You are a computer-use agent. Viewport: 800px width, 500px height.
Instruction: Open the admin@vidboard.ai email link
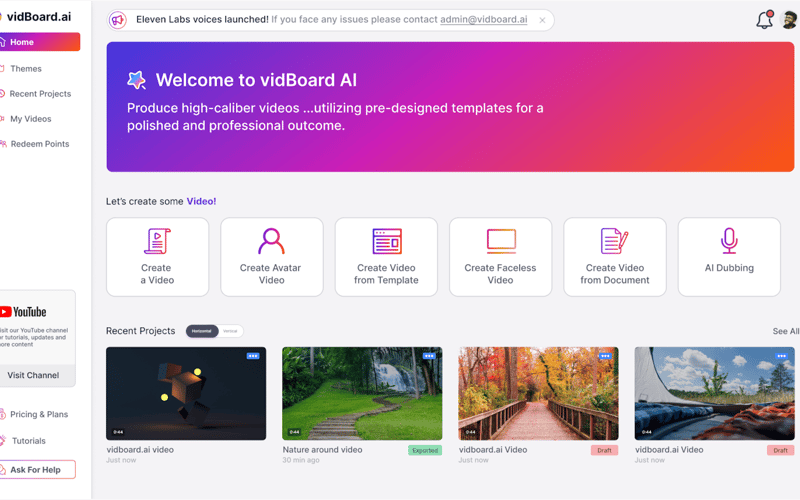coord(484,19)
